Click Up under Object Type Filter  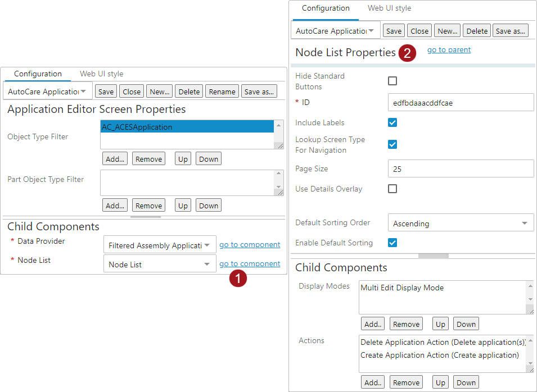point(183,159)
